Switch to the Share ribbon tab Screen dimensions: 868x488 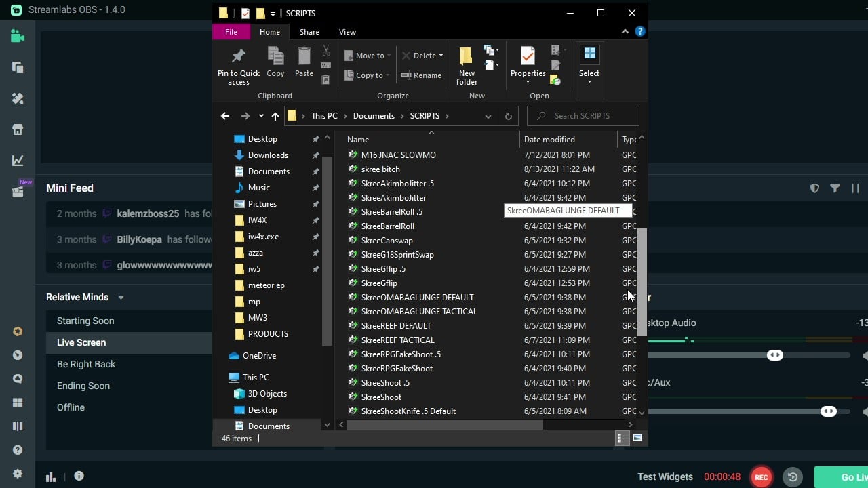[309, 32]
